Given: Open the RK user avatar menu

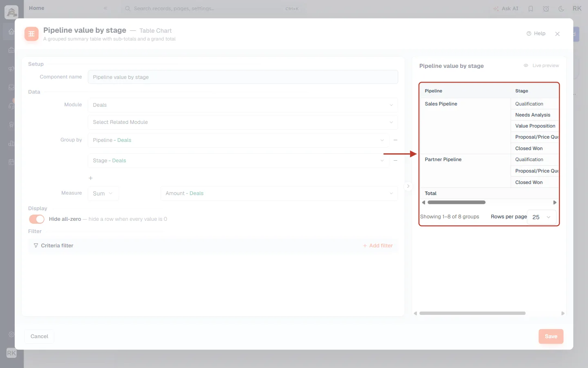Looking at the screenshot, I should tap(577, 9).
